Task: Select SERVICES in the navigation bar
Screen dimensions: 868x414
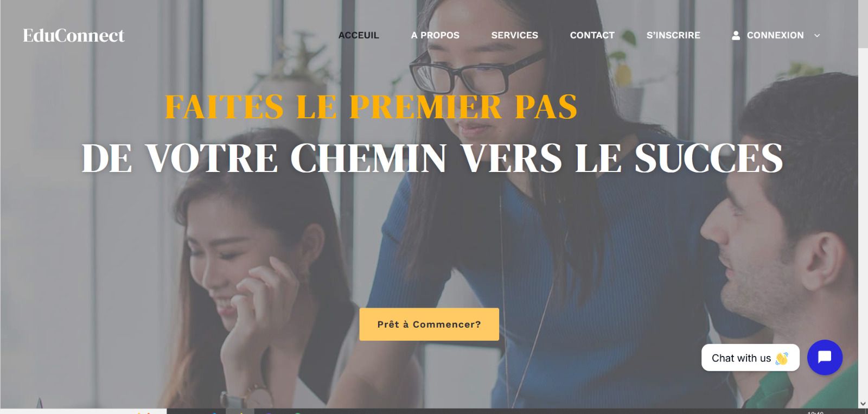Action: pos(514,35)
